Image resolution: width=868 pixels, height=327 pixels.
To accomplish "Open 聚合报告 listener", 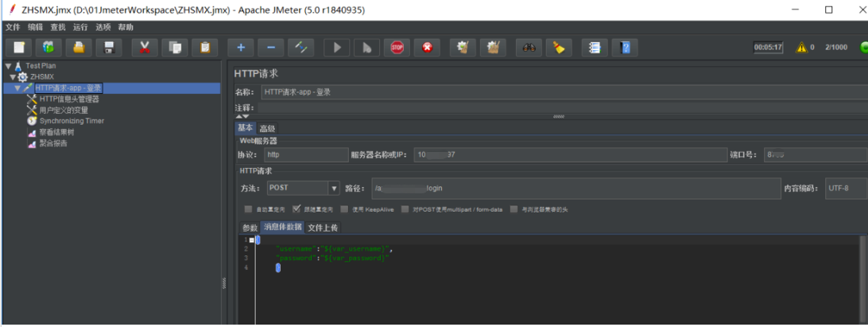I will tap(53, 143).
